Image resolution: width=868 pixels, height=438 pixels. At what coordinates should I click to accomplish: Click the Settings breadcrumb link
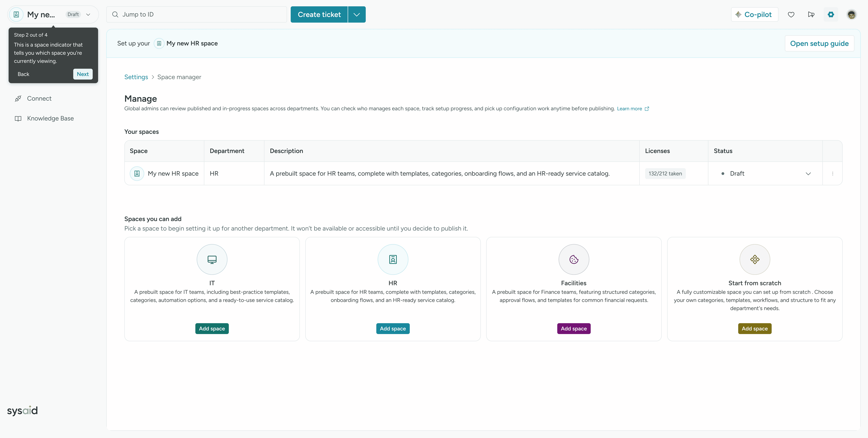click(x=136, y=77)
